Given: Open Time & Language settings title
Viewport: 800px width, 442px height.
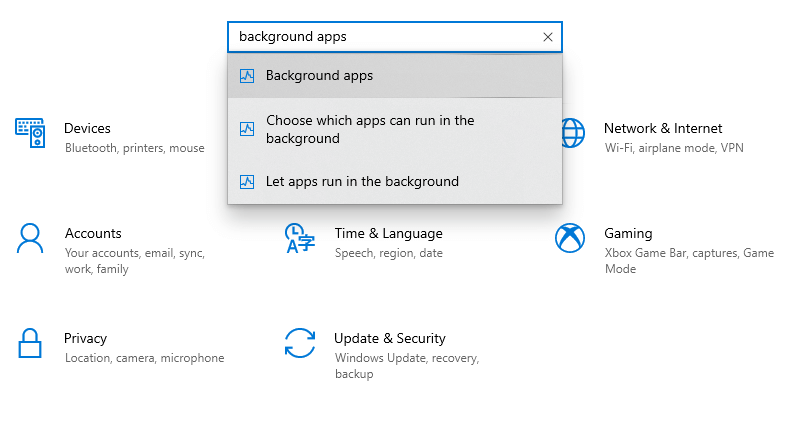Looking at the screenshot, I should 389,233.
